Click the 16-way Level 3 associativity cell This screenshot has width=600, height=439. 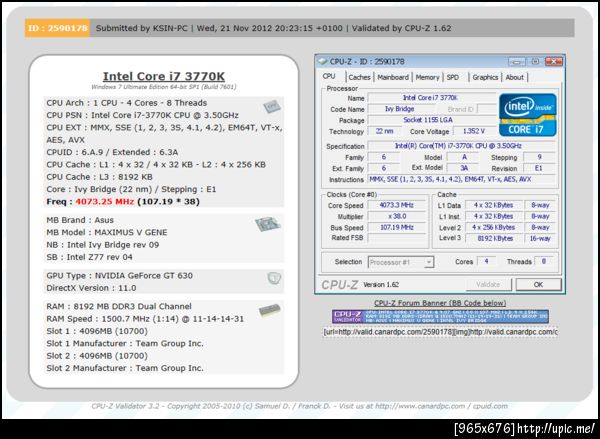point(540,238)
